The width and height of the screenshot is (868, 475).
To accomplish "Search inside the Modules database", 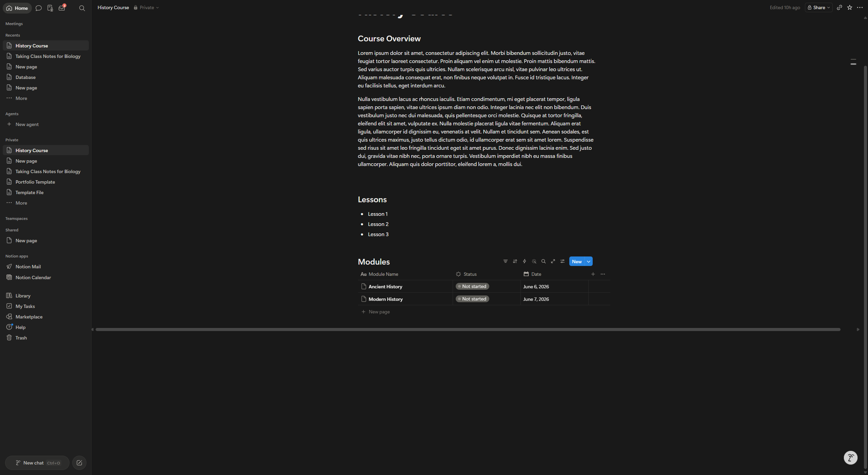I will [x=543, y=261].
